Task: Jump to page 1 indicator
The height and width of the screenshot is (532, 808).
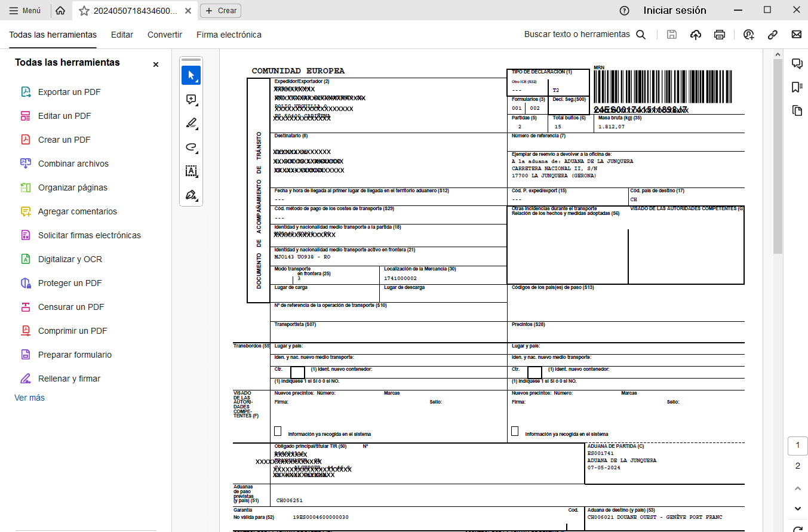Action: [x=798, y=445]
